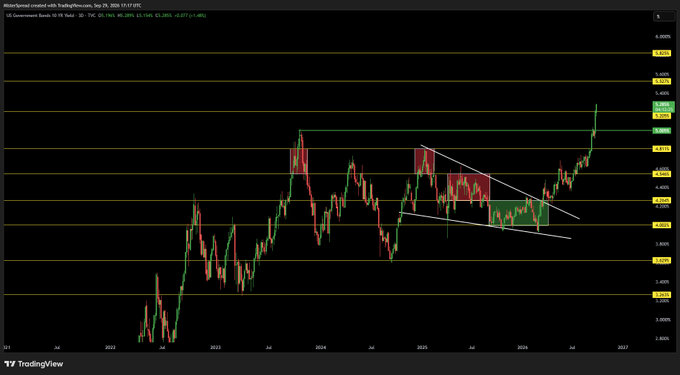Select the green shaded rectangle near 4.002%

click(x=519, y=213)
